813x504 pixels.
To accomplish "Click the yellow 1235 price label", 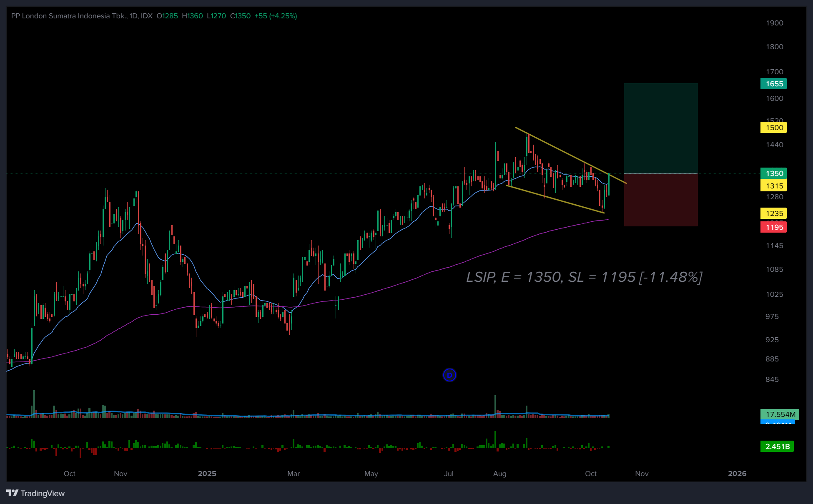I will tap(773, 213).
